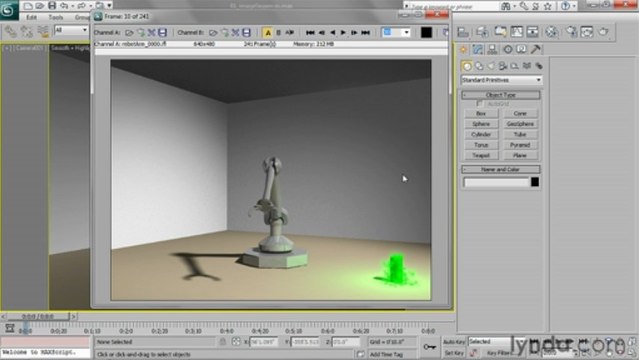This screenshot has width=639, height=360.
Task: Click the teapot Render Production icon
Action: coord(603,32)
